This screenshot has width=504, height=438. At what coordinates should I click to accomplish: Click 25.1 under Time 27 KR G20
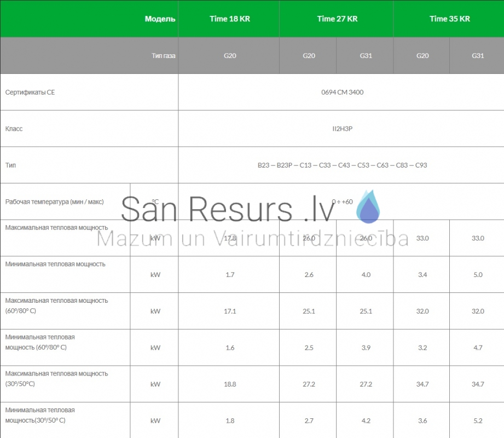click(x=309, y=311)
